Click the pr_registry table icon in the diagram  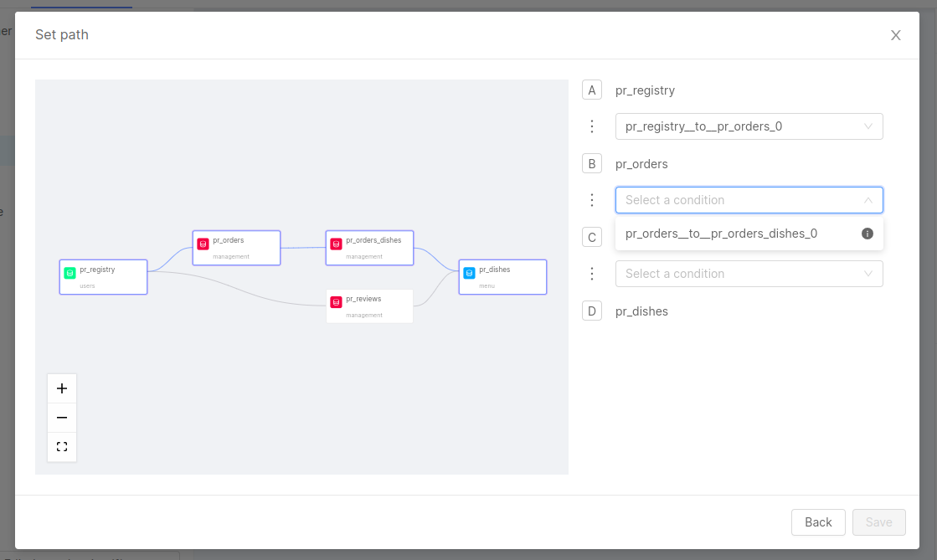click(x=70, y=272)
